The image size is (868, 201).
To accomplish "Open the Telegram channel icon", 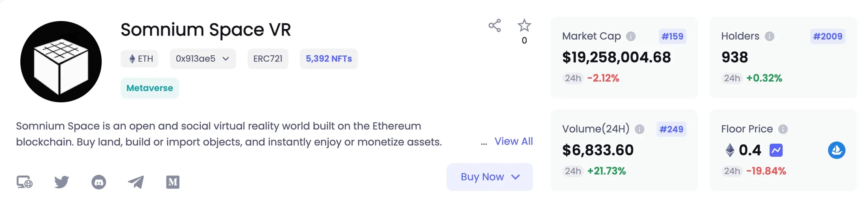I will tap(136, 182).
